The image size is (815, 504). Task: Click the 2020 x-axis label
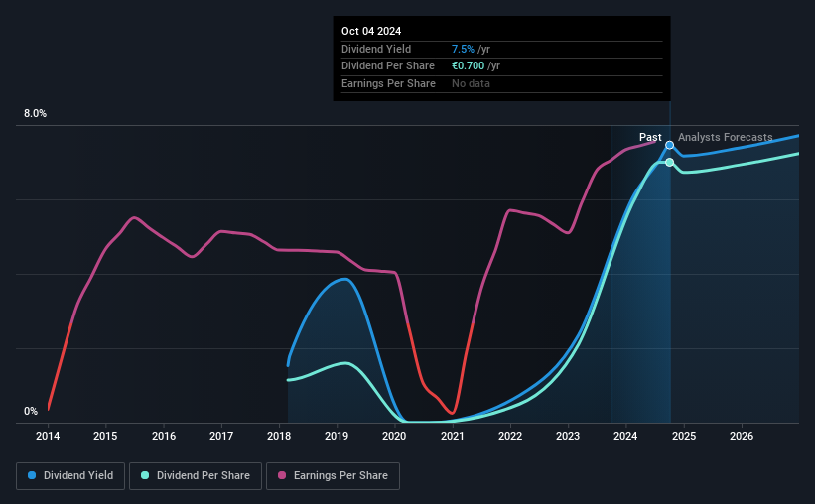[x=394, y=436]
